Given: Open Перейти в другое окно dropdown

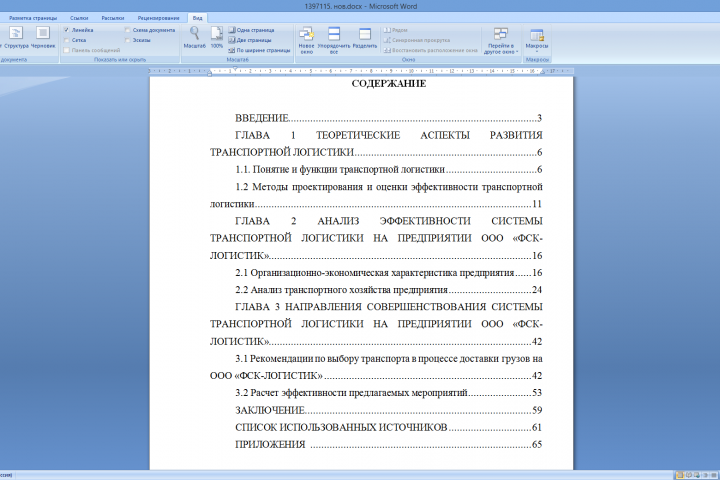Looking at the screenshot, I should [501, 40].
